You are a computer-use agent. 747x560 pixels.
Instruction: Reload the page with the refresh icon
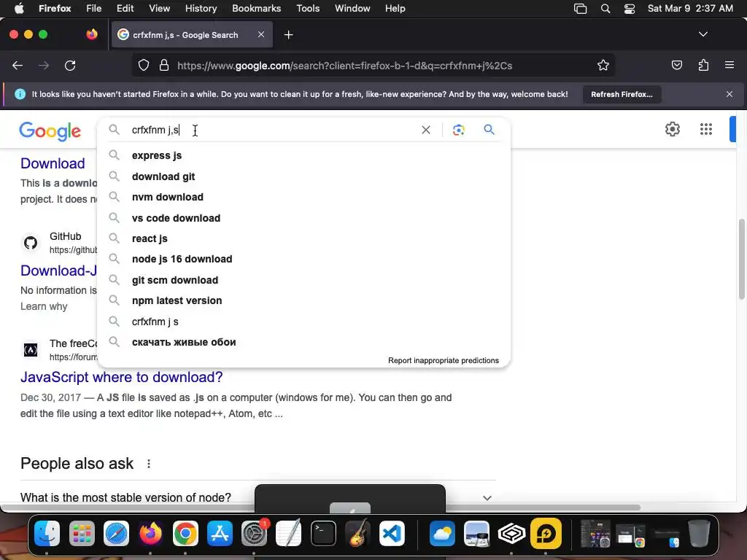click(70, 66)
